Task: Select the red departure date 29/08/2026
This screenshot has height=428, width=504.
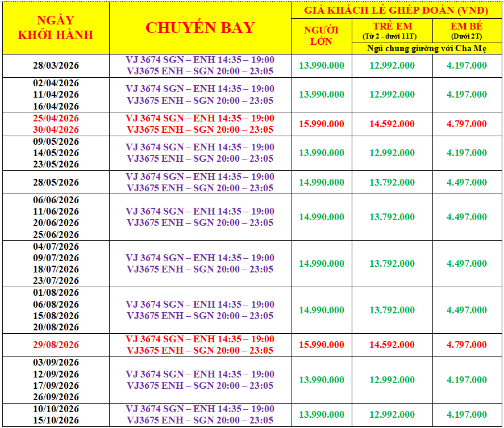Action: tap(56, 345)
